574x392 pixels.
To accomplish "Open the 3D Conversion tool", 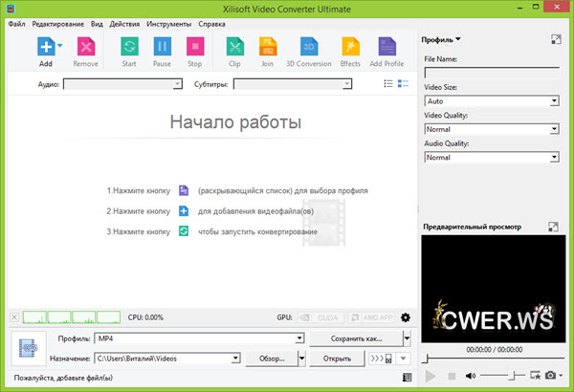I will pos(309,47).
